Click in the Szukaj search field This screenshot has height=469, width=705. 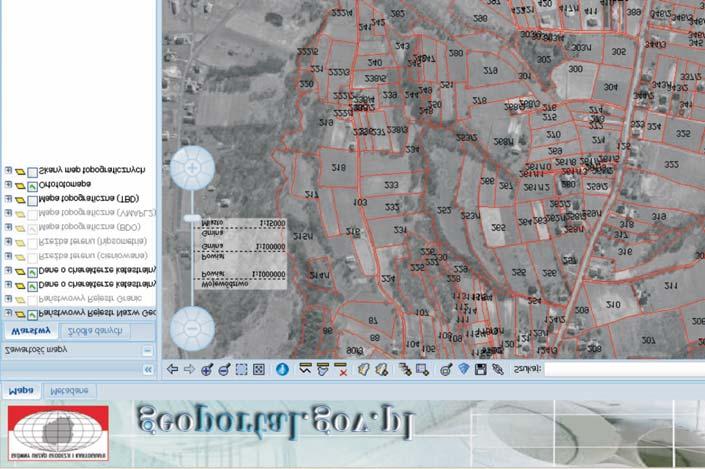[625, 370]
